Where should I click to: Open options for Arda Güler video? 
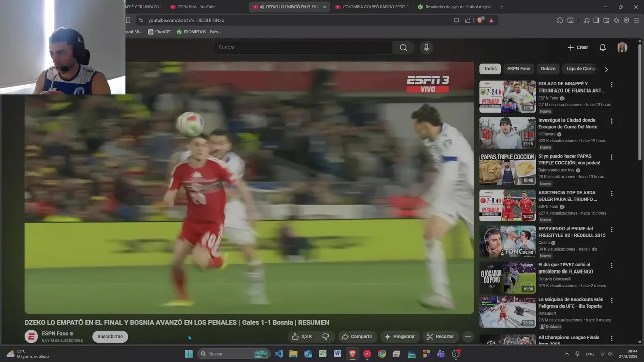[x=612, y=194]
